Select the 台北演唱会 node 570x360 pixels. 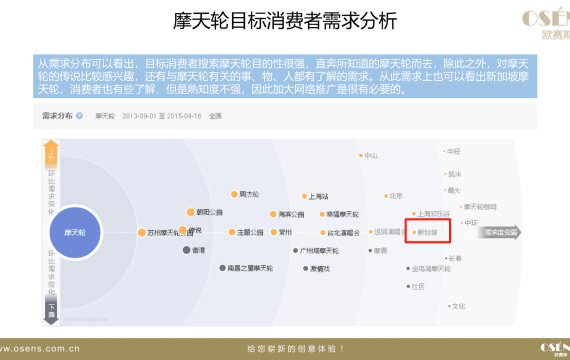tap(340, 233)
